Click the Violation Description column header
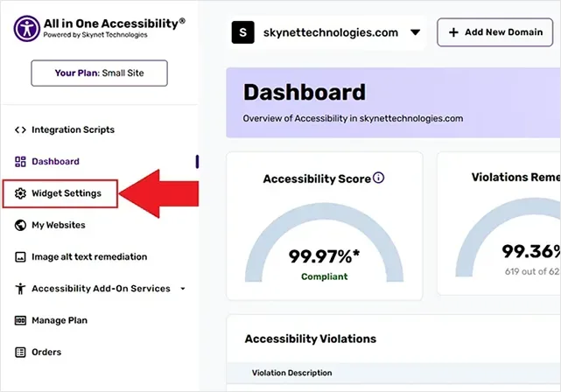Viewport: 561px width, 392px height. (x=291, y=373)
